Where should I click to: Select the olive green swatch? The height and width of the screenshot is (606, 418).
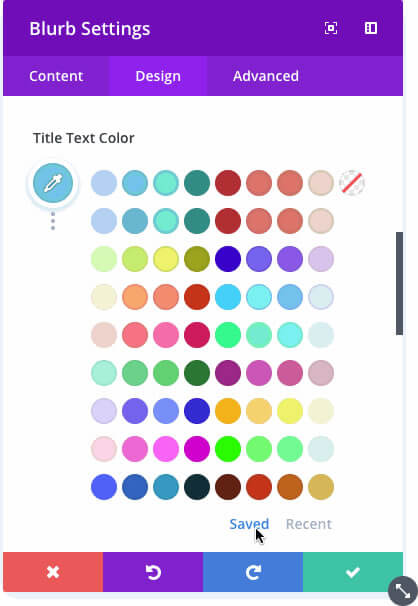click(197, 259)
